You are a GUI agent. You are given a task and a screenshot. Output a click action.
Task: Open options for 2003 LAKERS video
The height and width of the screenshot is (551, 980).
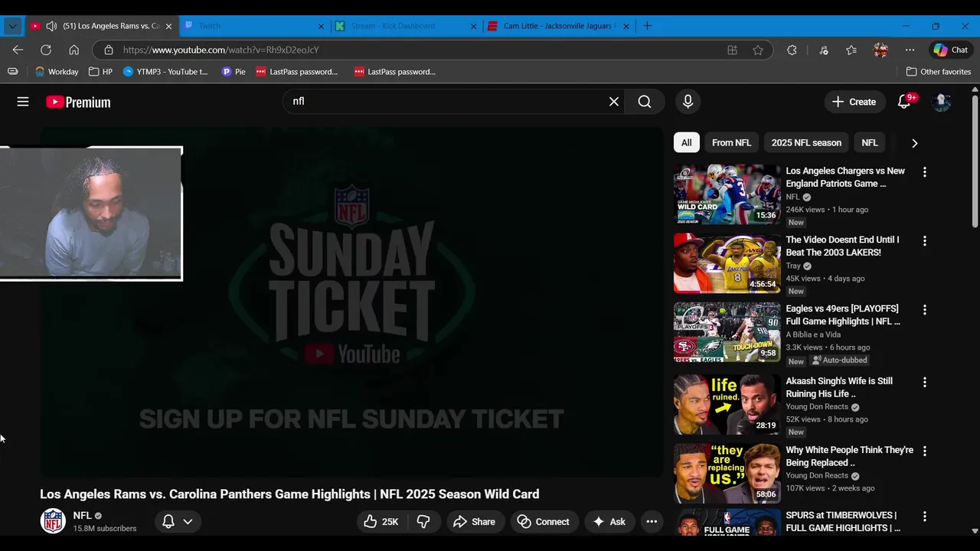click(924, 241)
